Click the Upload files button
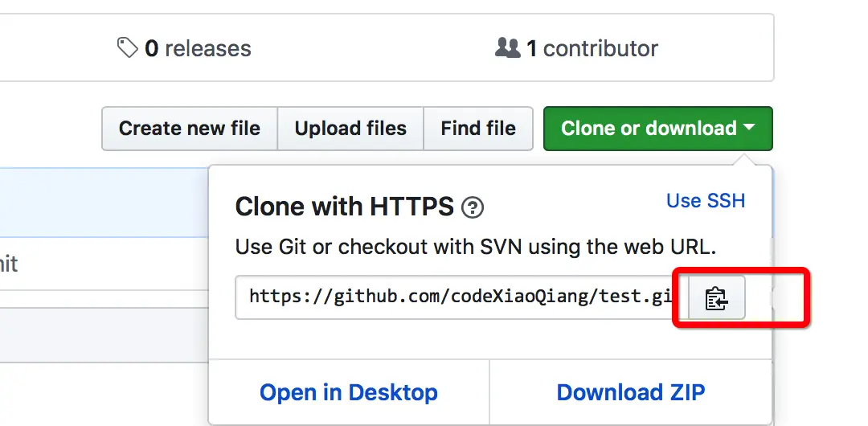This screenshot has height=426, width=868. coord(350,129)
